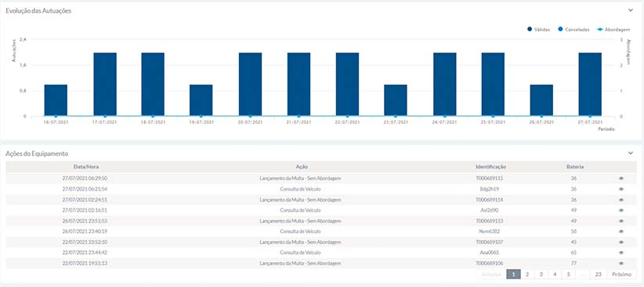Click the Evolução das Autuações title
The image size is (644, 287).
(38, 11)
